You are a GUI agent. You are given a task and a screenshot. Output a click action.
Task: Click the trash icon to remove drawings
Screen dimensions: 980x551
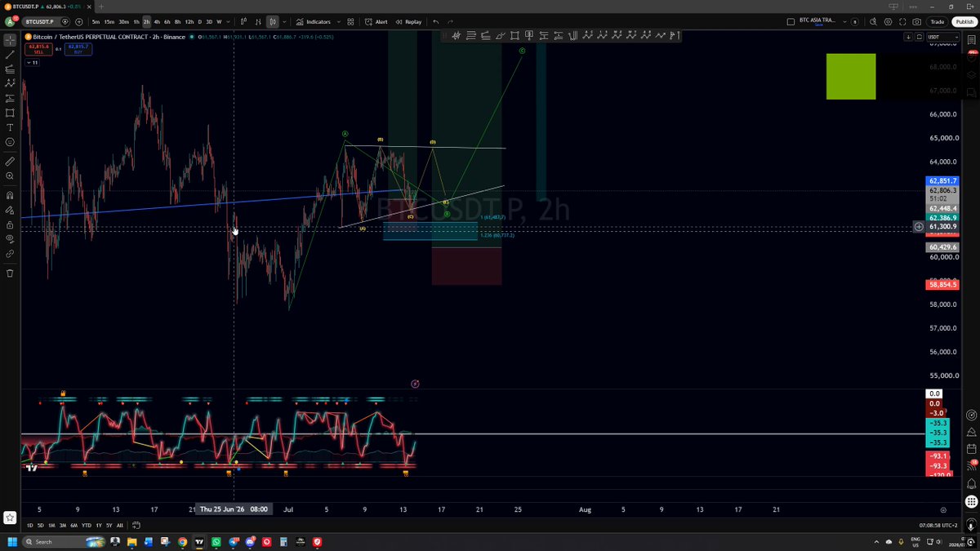[10, 273]
